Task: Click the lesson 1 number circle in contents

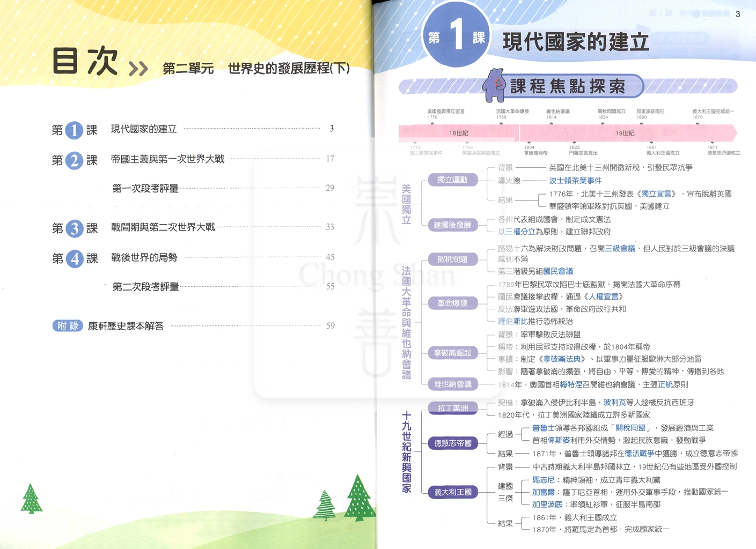Action: point(74,130)
